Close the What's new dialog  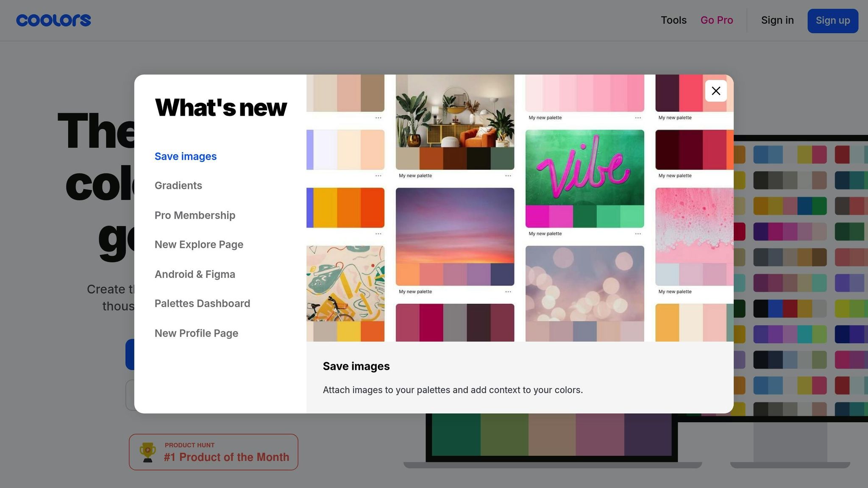click(x=716, y=91)
